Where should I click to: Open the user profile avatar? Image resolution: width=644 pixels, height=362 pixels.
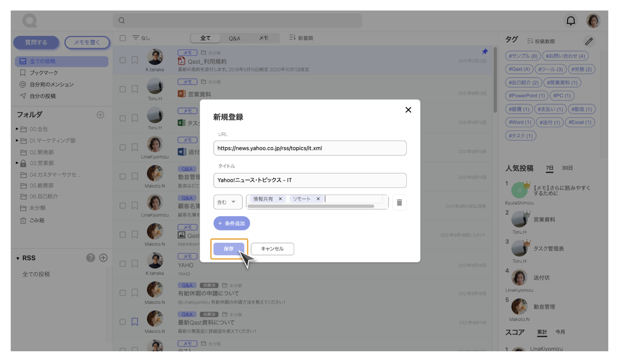pos(593,21)
